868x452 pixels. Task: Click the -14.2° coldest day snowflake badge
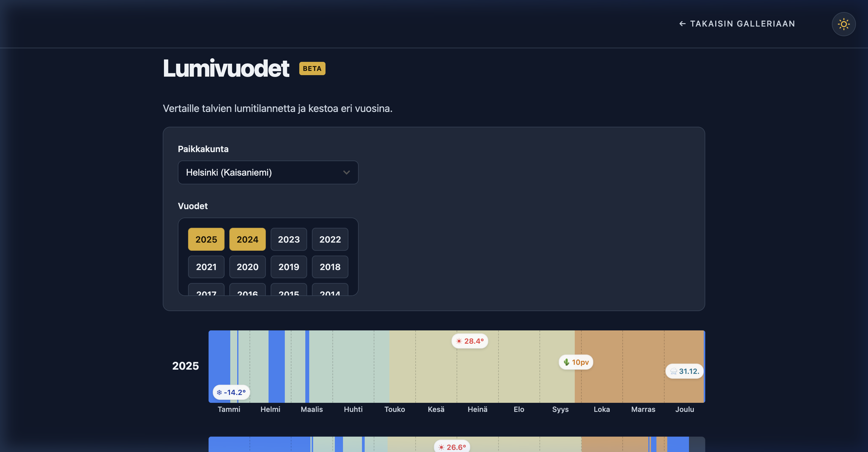click(231, 392)
